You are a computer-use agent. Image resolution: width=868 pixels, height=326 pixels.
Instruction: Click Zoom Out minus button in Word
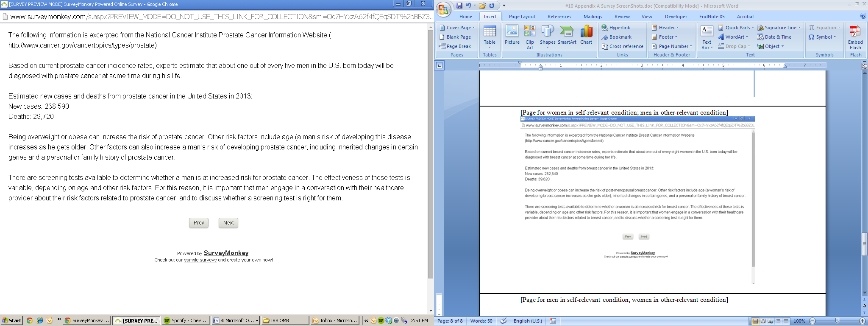[812, 321]
